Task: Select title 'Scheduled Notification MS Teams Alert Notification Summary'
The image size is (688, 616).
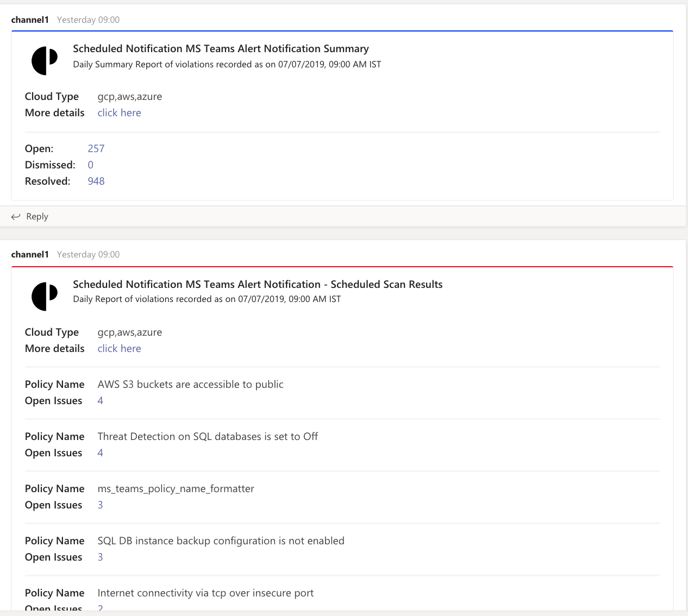Action: (x=221, y=48)
